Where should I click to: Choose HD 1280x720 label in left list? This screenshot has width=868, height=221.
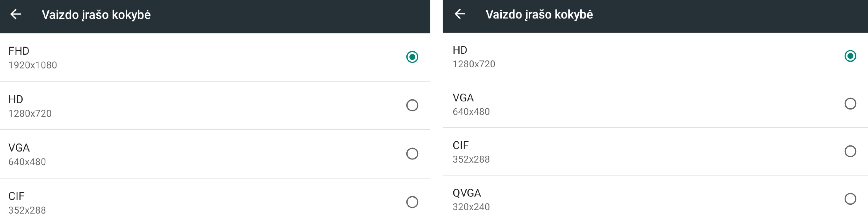click(30, 106)
